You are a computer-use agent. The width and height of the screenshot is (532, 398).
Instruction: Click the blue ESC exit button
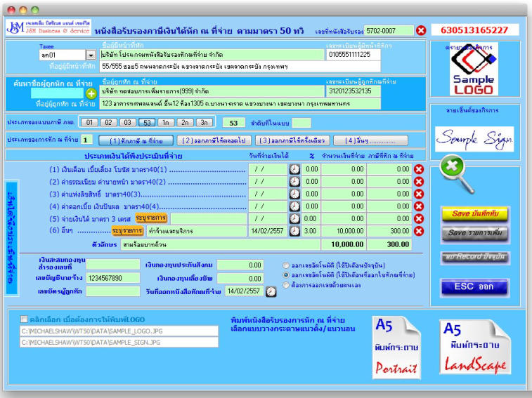point(474,287)
